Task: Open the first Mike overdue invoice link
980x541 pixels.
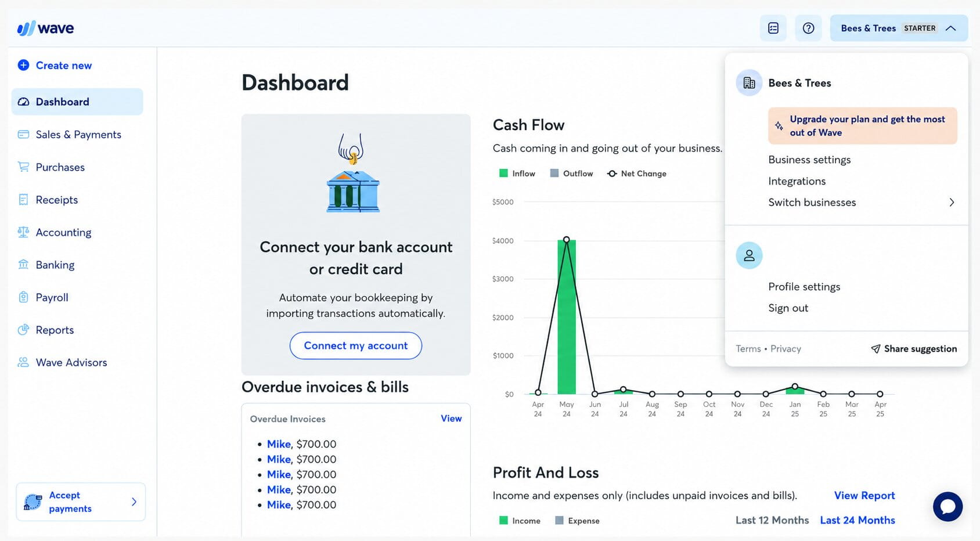Action: coord(279,444)
